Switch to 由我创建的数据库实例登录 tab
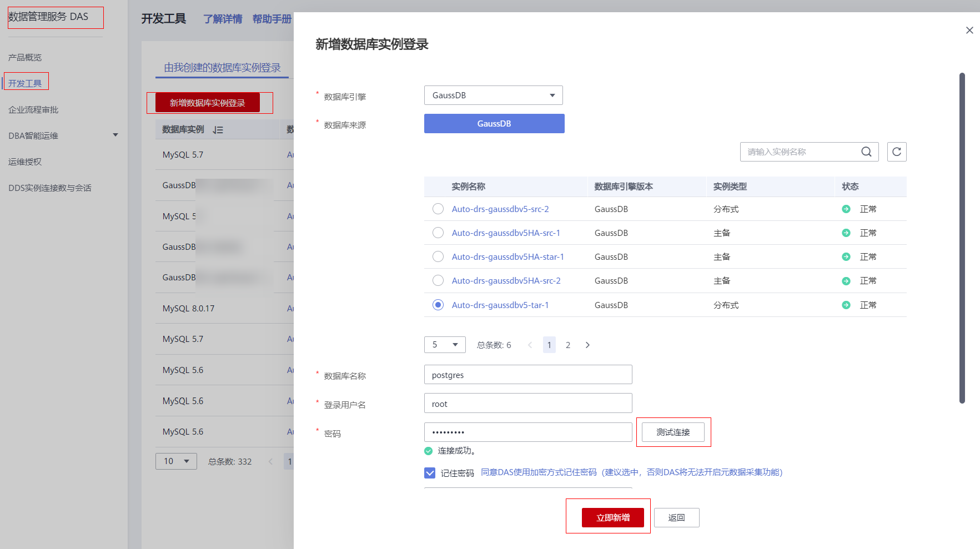The image size is (980, 549). click(222, 68)
